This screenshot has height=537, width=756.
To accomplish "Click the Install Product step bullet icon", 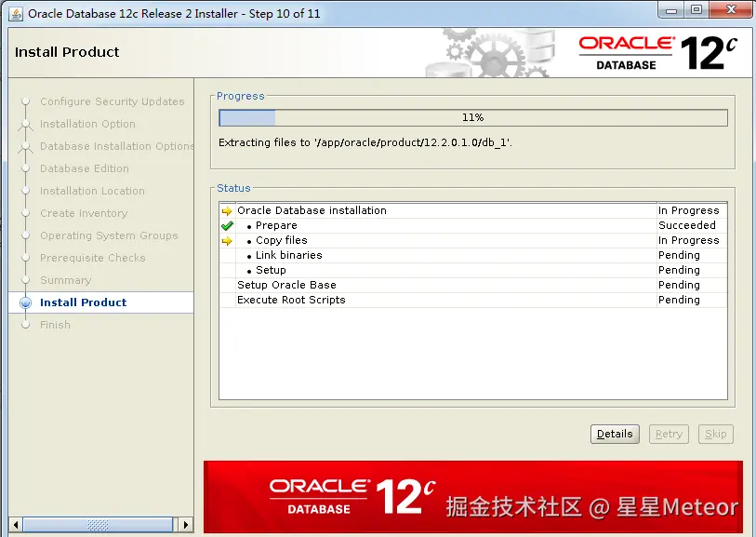I will coord(25,302).
